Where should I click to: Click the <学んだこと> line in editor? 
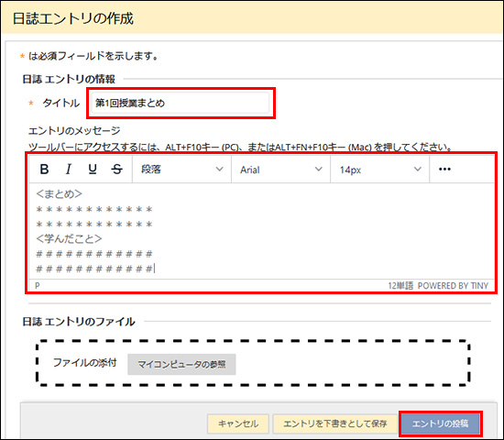69,238
